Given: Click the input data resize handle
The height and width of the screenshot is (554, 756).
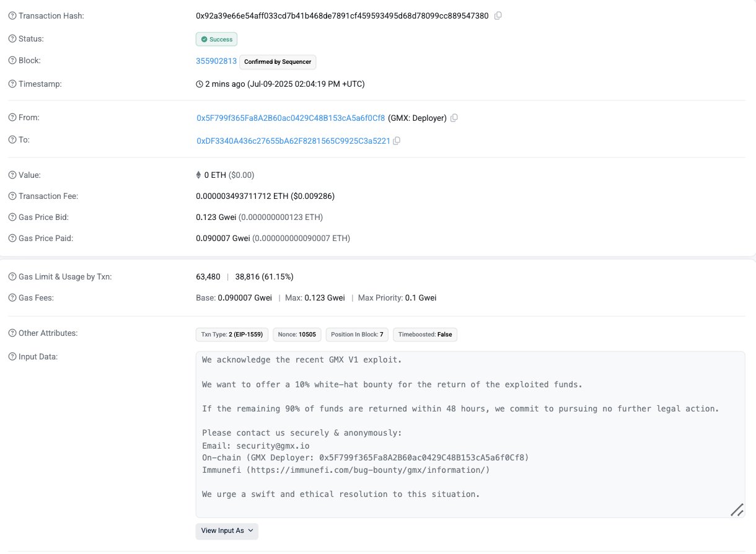Looking at the screenshot, I should click(737, 509).
